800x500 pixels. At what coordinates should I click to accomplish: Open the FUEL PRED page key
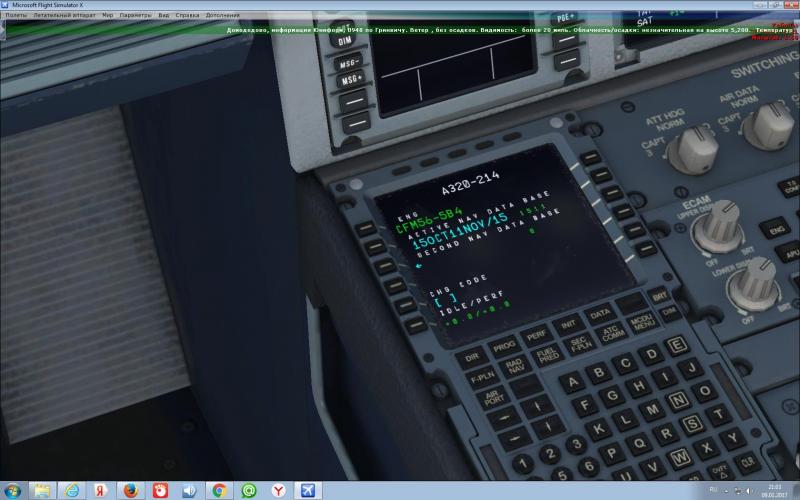(x=548, y=354)
